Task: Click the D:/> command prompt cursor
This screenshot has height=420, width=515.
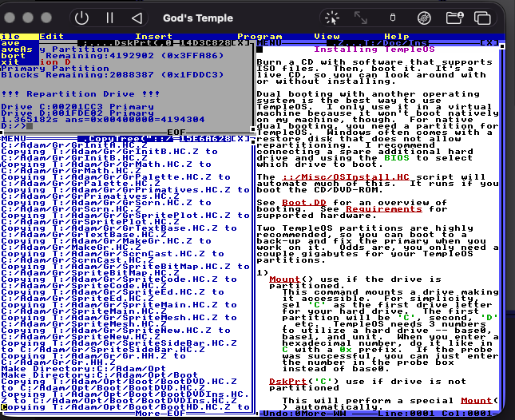Action: tap(30, 126)
